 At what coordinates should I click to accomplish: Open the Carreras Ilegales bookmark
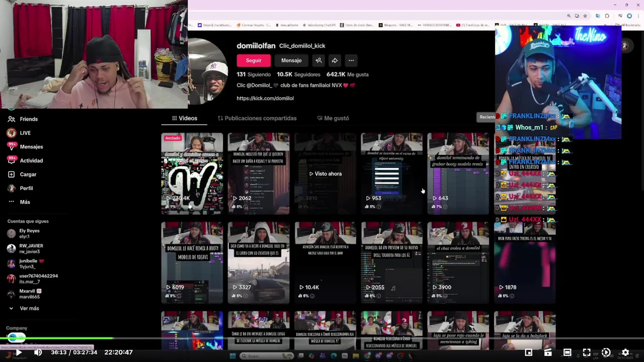[x=253, y=25]
